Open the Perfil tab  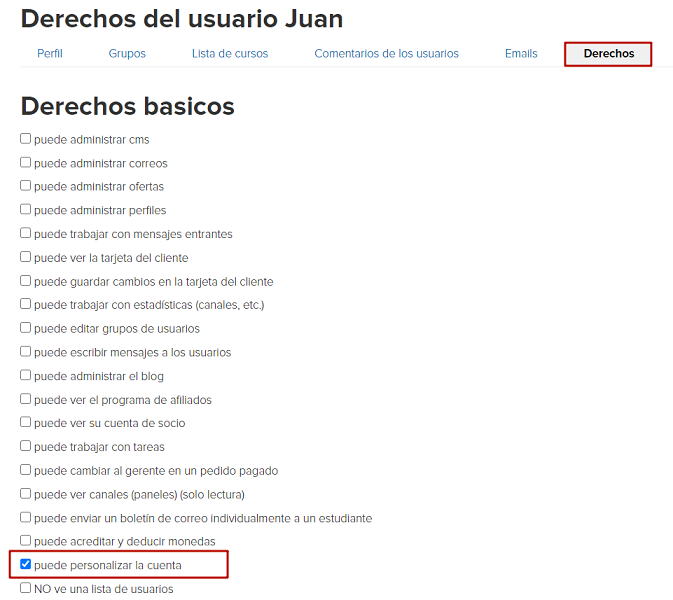pos(50,54)
